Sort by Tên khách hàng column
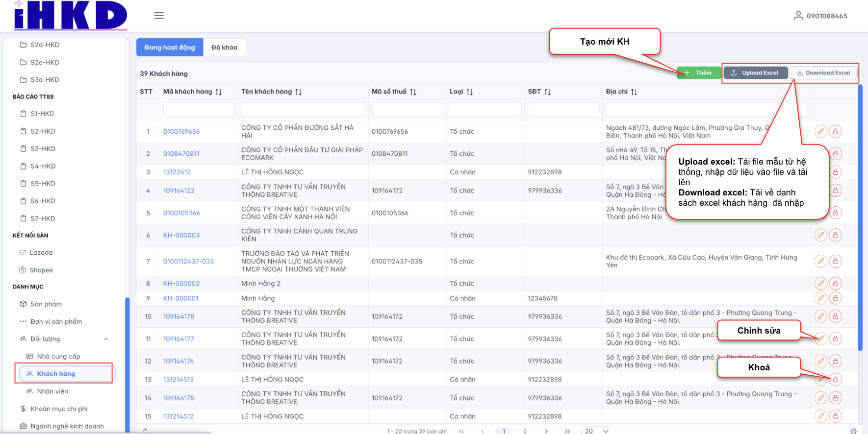The height and width of the screenshot is (434, 868). (x=298, y=92)
